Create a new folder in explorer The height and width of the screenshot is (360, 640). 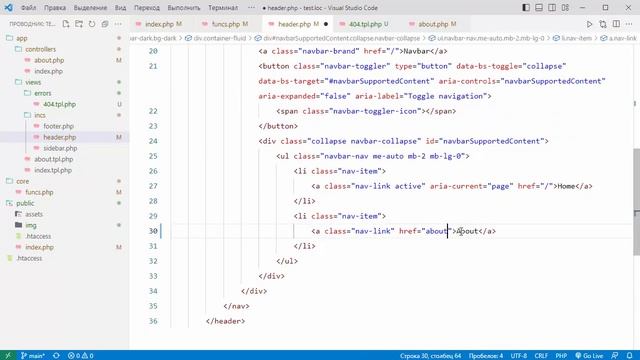click(x=79, y=24)
